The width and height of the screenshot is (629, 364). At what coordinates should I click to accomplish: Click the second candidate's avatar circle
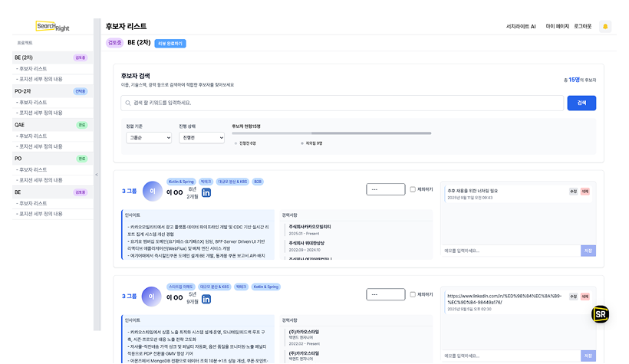point(154,296)
